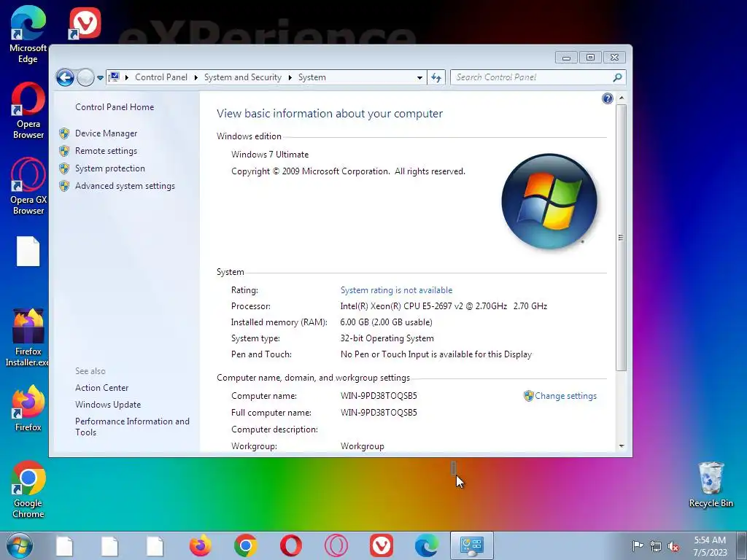Open the Windows Start menu
This screenshot has height=560, width=747.
20,545
